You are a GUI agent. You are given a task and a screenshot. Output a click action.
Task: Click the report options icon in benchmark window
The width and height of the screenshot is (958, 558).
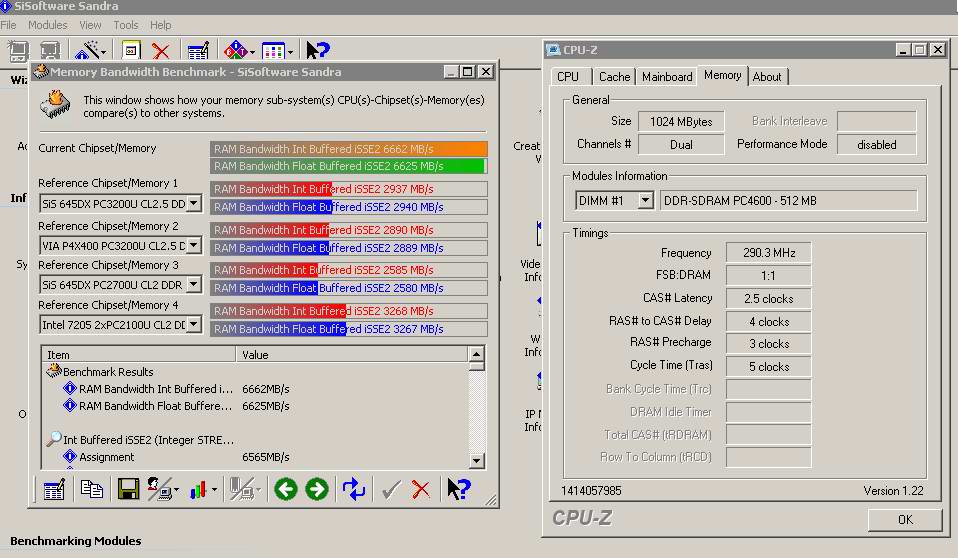coord(54,489)
